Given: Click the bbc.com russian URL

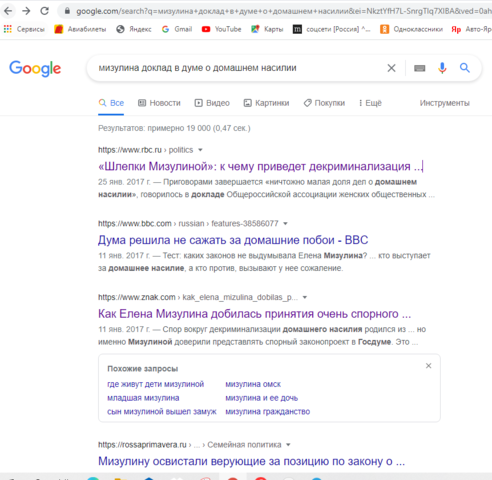Looking at the screenshot, I should point(188,224).
